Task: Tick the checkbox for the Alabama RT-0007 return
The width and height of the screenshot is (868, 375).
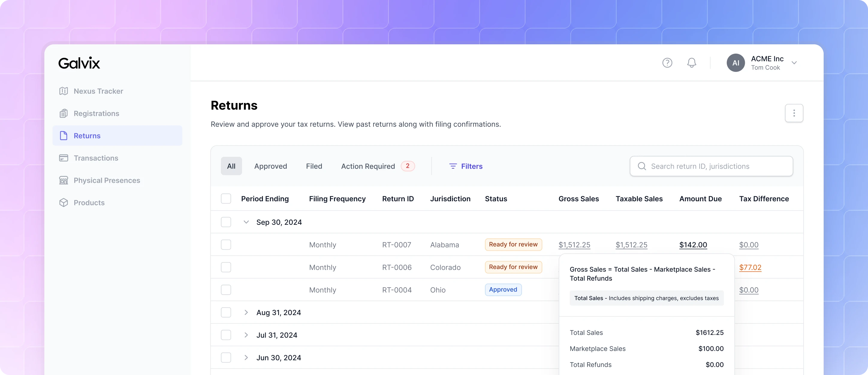Action: 226,245
